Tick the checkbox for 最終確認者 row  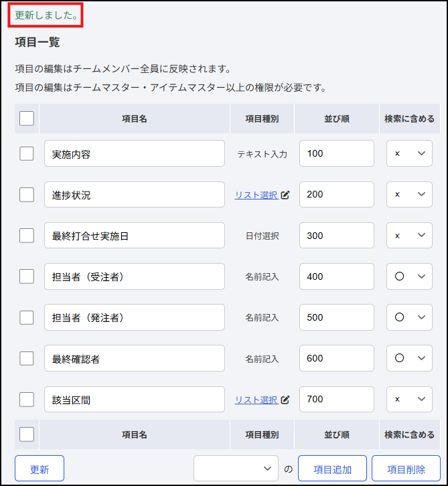pyautogui.click(x=27, y=359)
